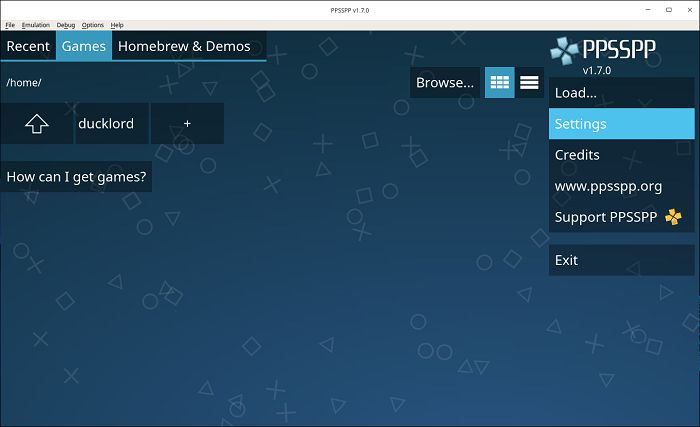Select the Games tab

[84, 46]
